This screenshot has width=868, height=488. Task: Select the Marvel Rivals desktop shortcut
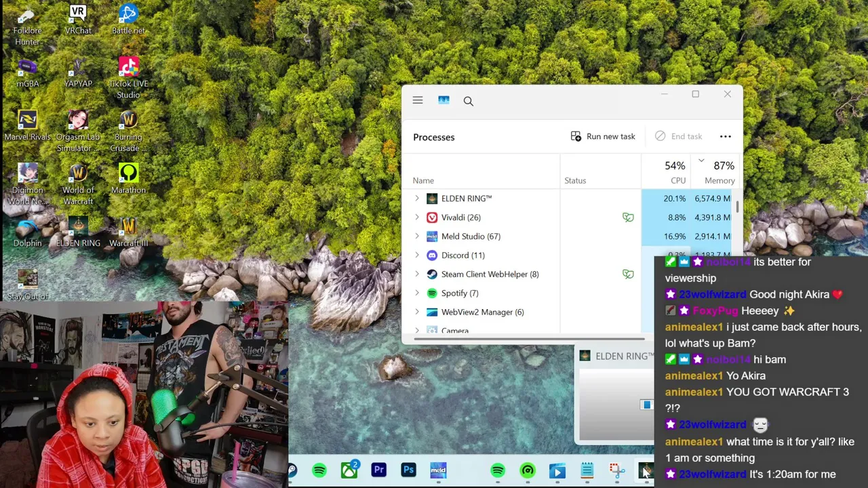click(x=27, y=126)
